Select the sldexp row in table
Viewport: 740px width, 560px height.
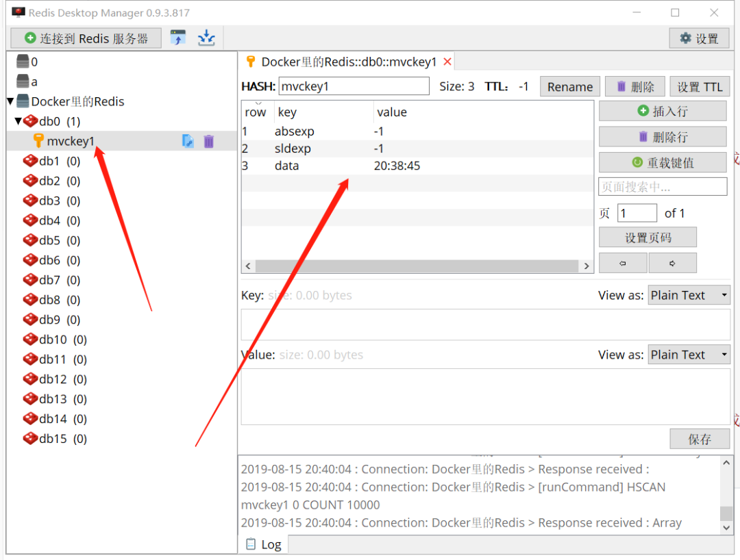click(417, 149)
